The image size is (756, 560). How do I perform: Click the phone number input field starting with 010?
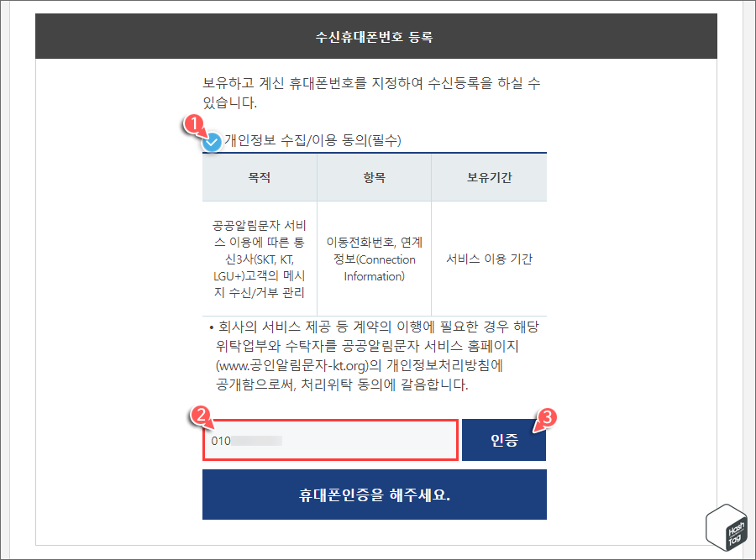click(330, 439)
